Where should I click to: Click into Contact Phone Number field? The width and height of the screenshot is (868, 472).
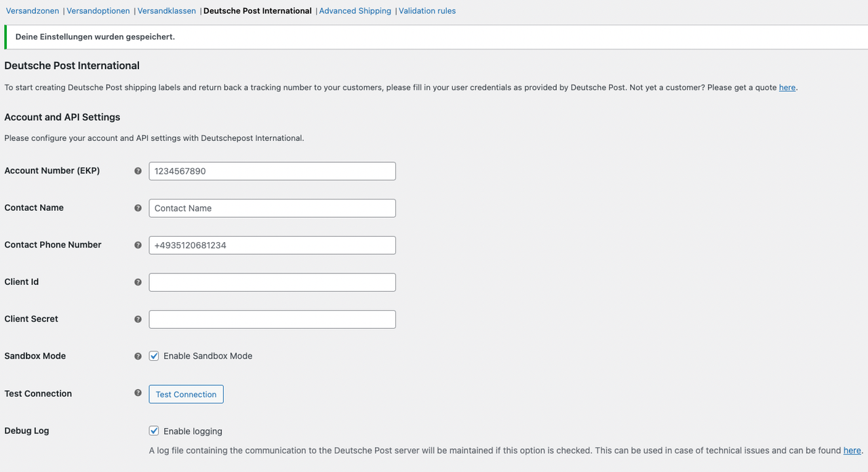click(x=273, y=245)
